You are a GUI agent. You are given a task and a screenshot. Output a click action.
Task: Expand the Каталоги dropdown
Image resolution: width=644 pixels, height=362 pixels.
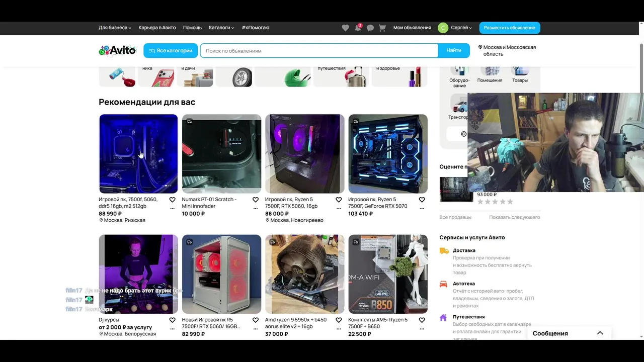click(x=221, y=28)
